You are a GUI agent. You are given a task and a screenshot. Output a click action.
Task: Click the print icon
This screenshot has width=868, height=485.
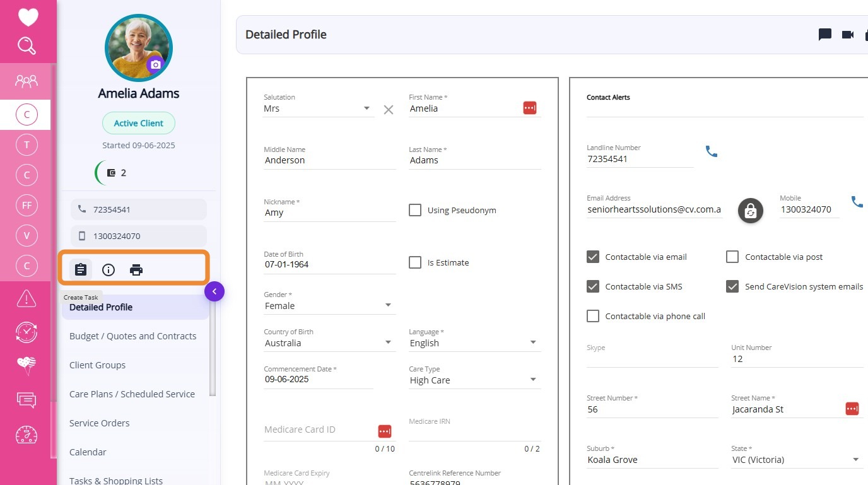(136, 270)
